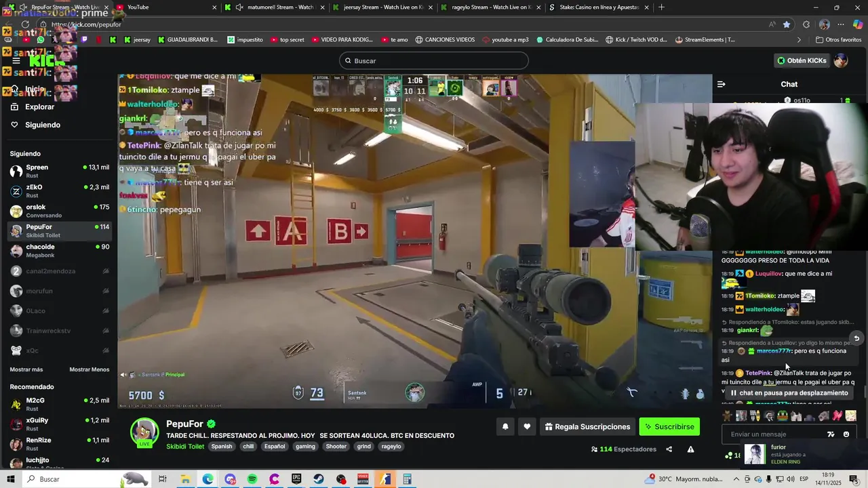Expand the bookmarks bar overflow chevron

799,40
